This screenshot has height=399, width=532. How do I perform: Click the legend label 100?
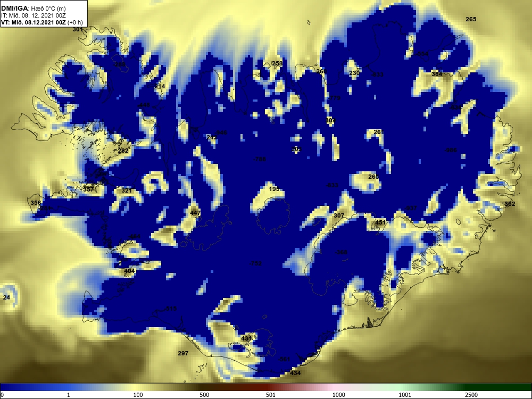tap(138, 395)
